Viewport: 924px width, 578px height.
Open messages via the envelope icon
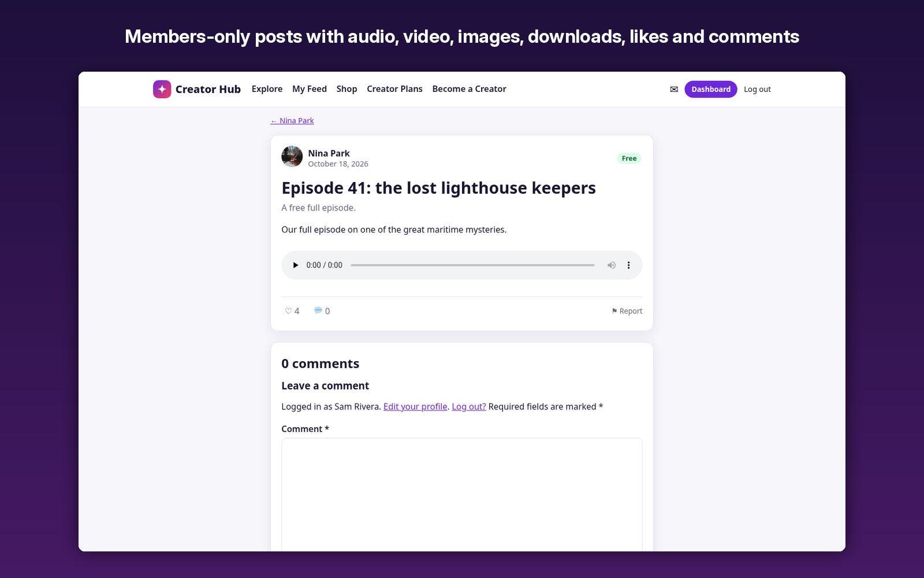point(673,89)
